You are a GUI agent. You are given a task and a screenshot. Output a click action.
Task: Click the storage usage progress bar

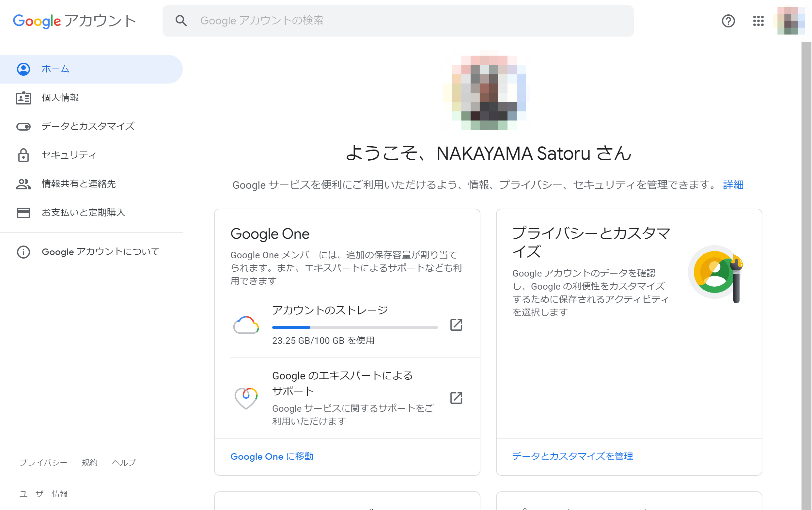pyautogui.click(x=354, y=327)
